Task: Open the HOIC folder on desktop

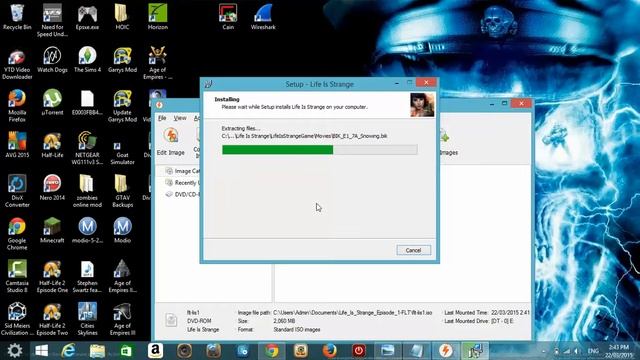Action: coord(122,17)
